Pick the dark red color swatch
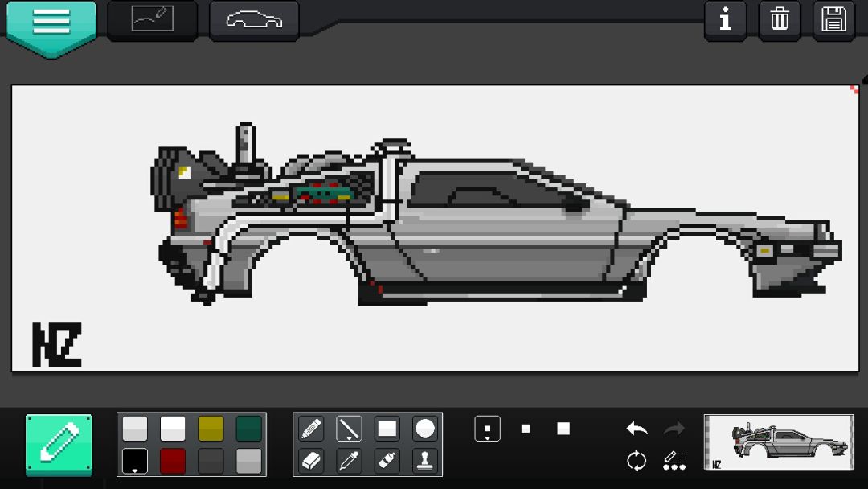The width and height of the screenshot is (868, 489). pos(173,461)
